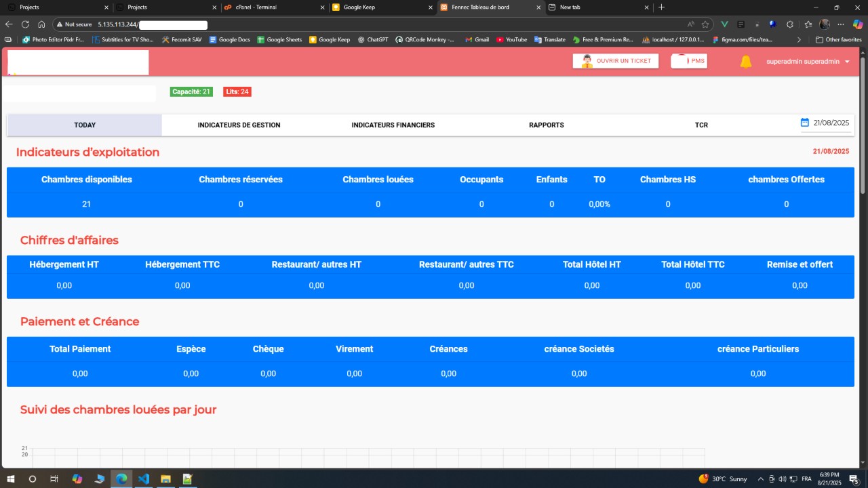Open the Copilot icon in Edge toolbar
Screen dimensions: 868x488
(857, 24)
